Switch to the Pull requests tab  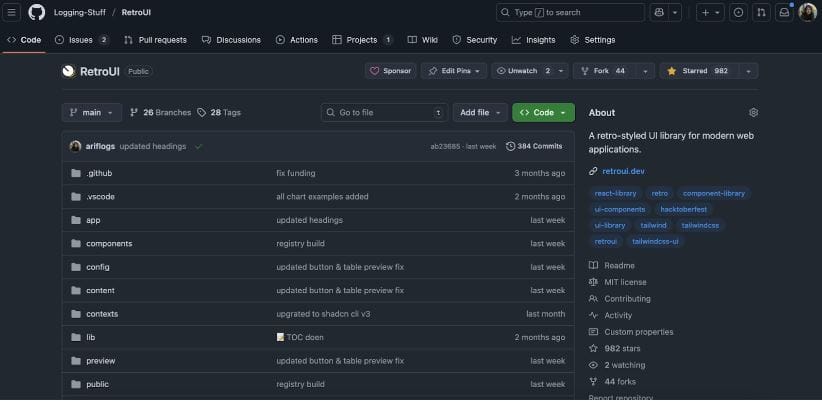(155, 40)
